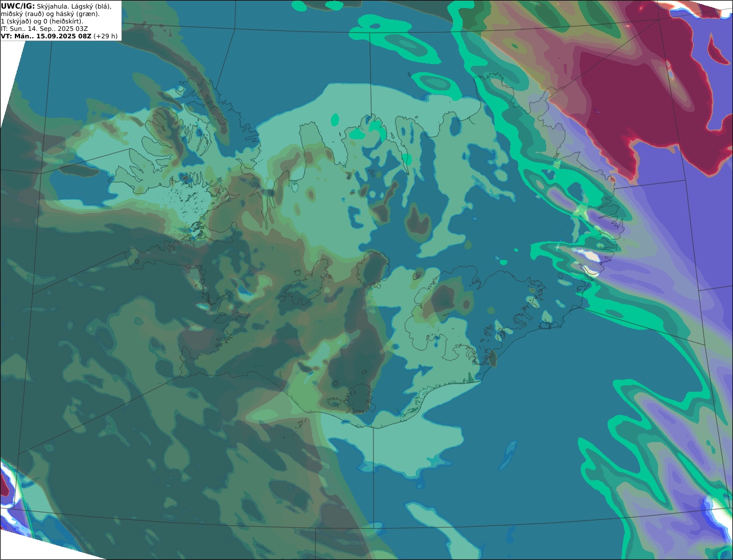Click the "miðský (rauð) og háský (græn)" legend line
733x560 pixels.
pyautogui.click(x=50, y=14)
